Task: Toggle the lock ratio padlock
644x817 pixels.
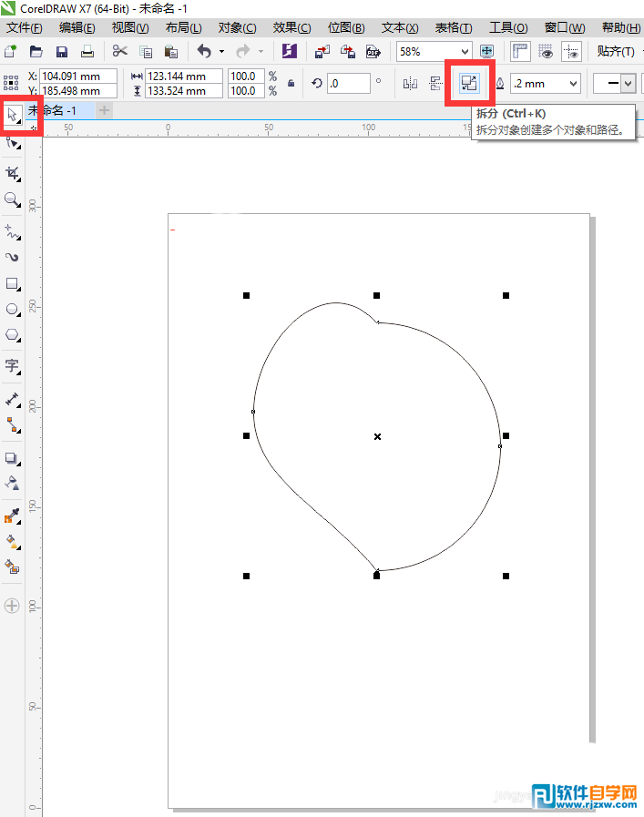Action: click(x=291, y=83)
